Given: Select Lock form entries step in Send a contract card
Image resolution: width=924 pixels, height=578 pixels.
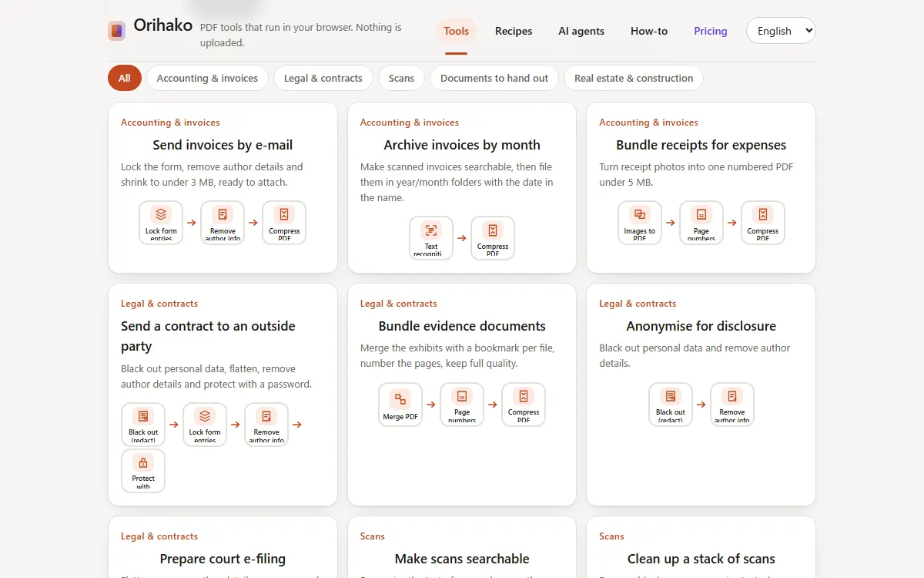Looking at the screenshot, I should coord(205,425).
